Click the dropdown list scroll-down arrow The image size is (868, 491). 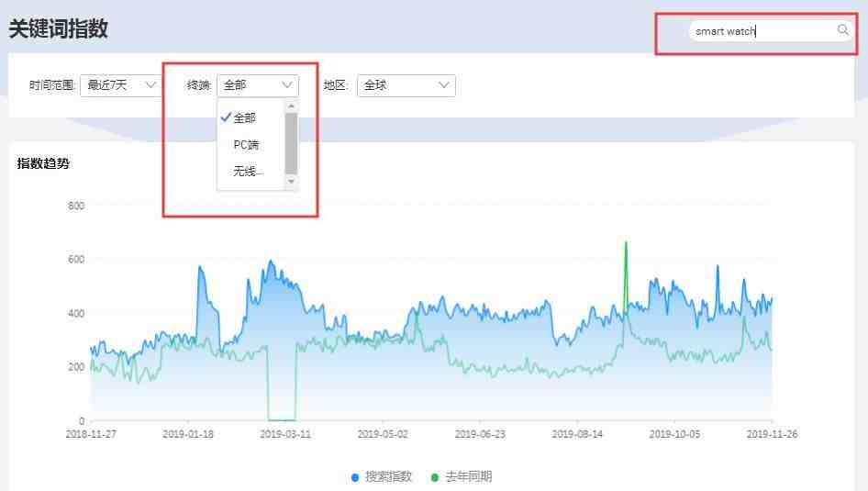pos(292,182)
